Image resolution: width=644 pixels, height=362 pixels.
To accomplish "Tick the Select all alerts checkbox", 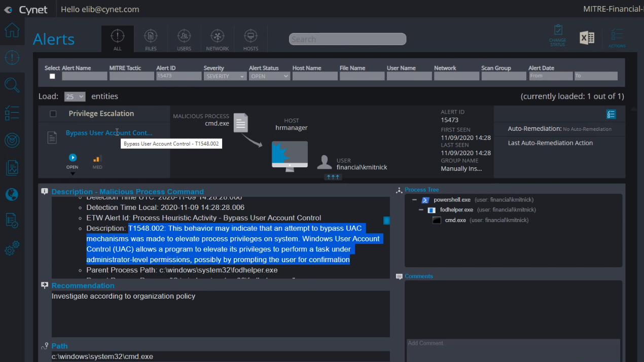I will (52, 76).
